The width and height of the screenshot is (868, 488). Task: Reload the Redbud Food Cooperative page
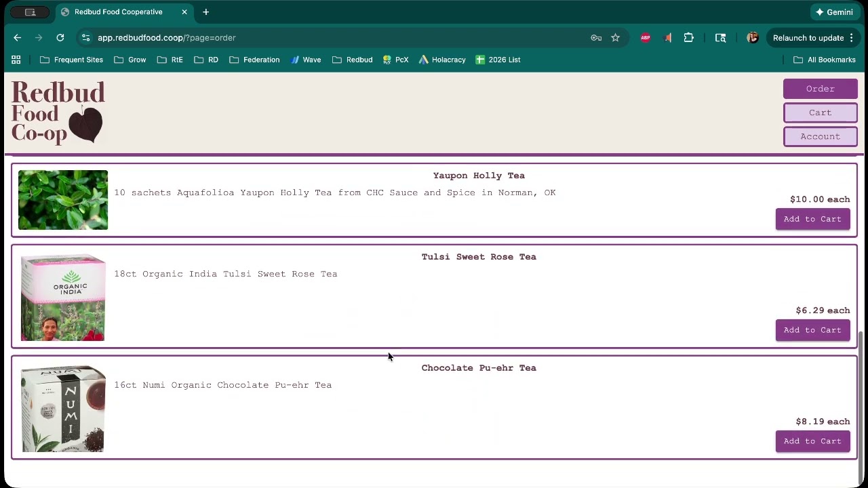[x=60, y=38]
